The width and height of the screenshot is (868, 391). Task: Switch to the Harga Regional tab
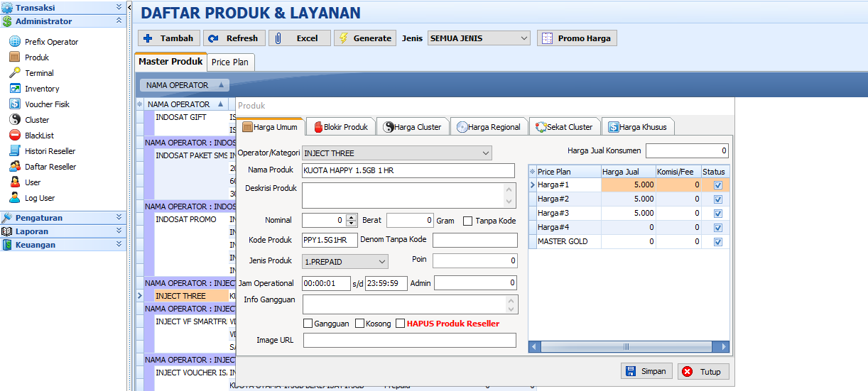tap(489, 127)
